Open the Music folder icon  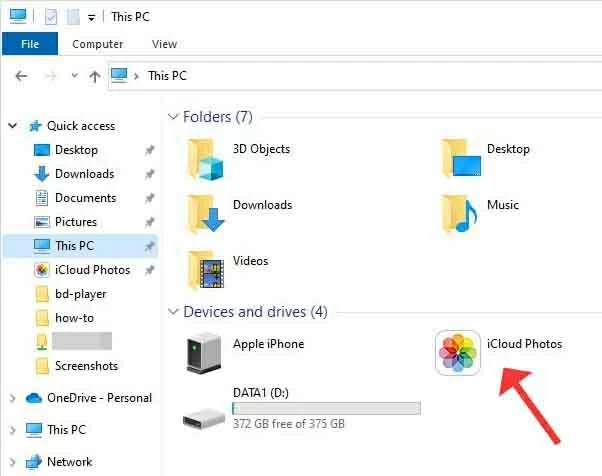coord(461,213)
